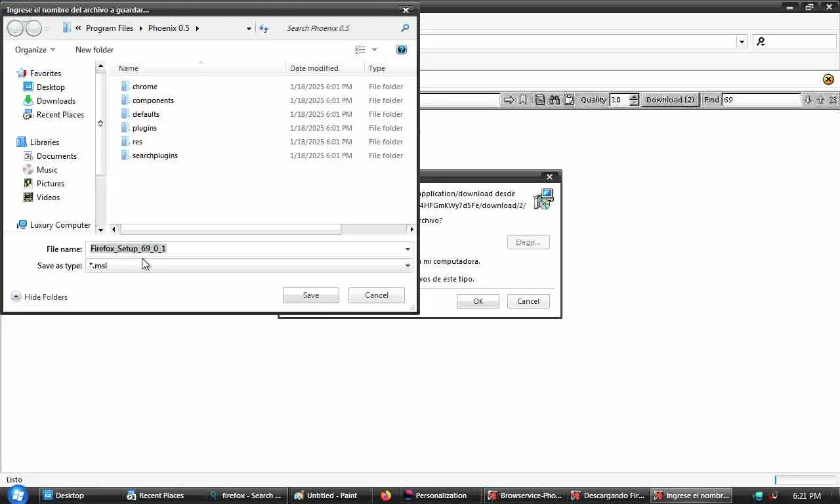Image resolution: width=840 pixels, height=504 pixels.
Task: Click the Quality value spinner
Action: [634, 100]
